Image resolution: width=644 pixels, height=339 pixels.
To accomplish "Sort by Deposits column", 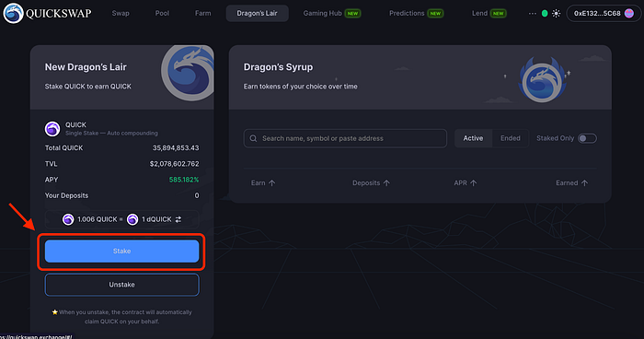I will tap(371, 183).
